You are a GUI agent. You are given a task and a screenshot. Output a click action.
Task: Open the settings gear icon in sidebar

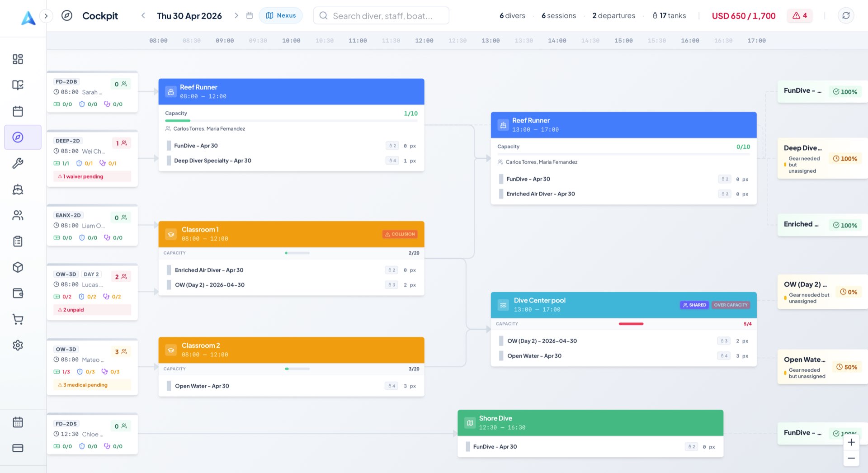[x=18, y=345]
